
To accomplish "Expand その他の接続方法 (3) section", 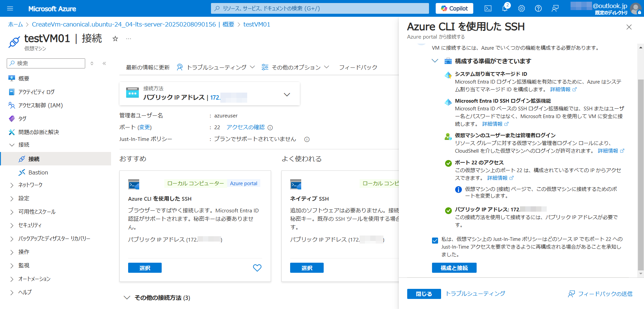I will tap(127, 298).
